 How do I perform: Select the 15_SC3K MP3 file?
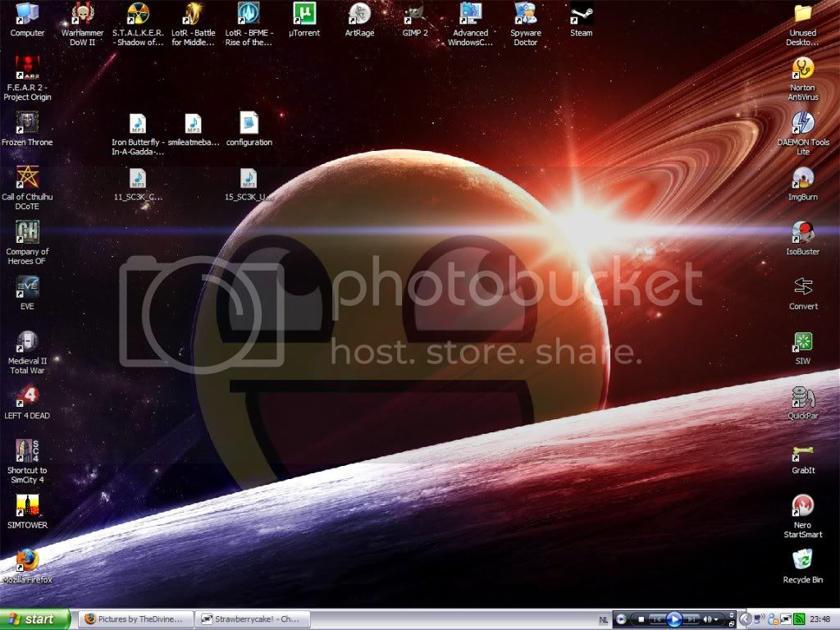pos(249,184)
